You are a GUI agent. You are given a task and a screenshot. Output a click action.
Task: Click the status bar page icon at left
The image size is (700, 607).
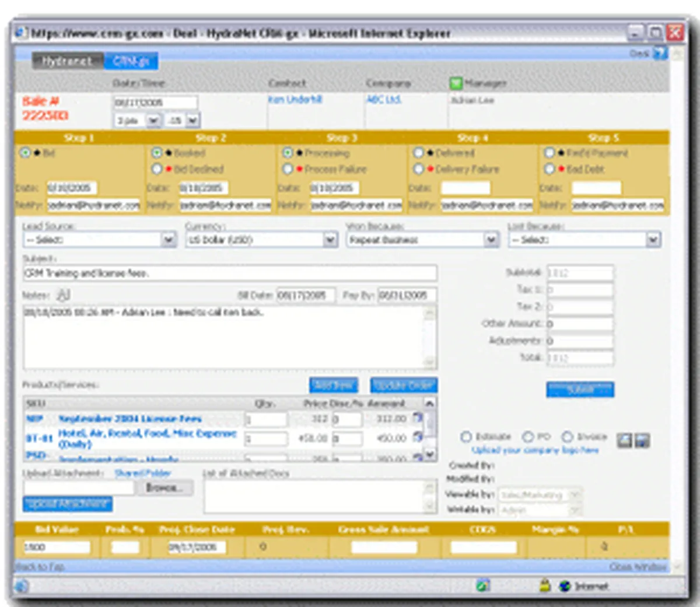pos(21,586)
